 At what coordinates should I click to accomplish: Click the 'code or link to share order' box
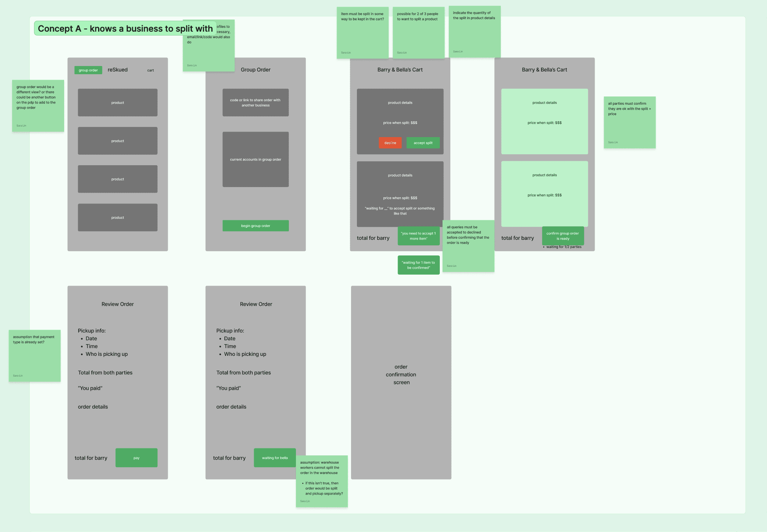tap(256, 103)
